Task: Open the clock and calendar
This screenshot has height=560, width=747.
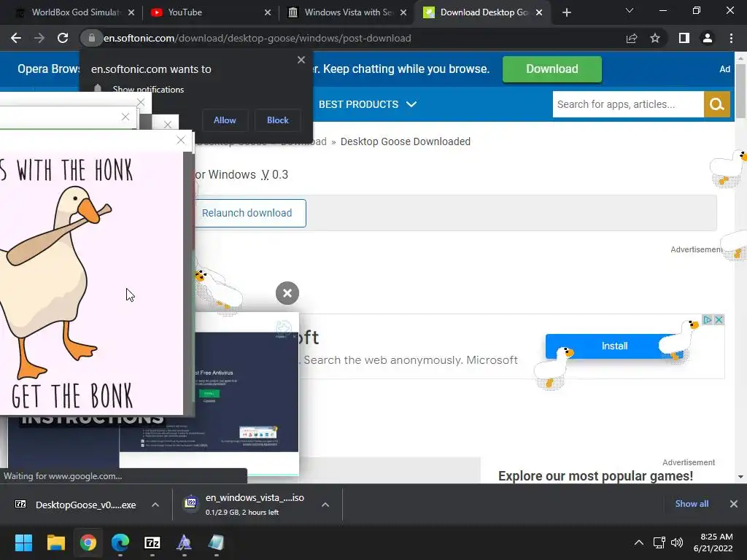Action: pos(713,542)
